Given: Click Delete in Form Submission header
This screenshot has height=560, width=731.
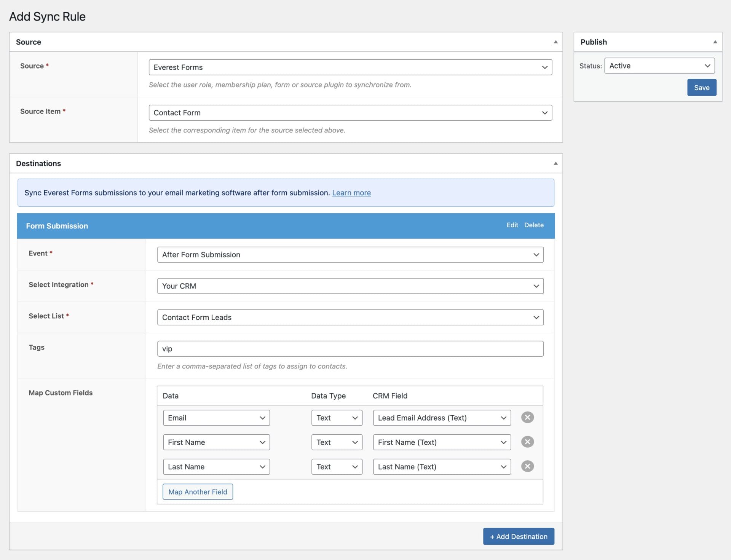Looking at the screenshot, I should 534,225.
